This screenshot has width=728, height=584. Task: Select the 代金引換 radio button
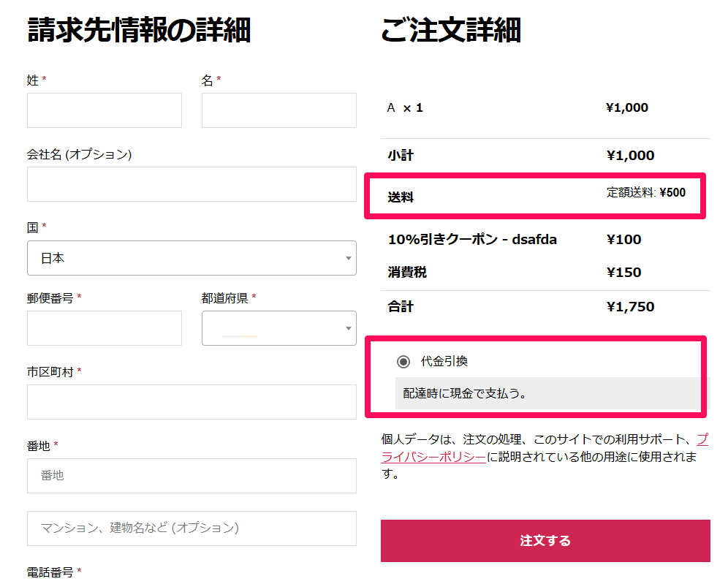tap(403, 361)
